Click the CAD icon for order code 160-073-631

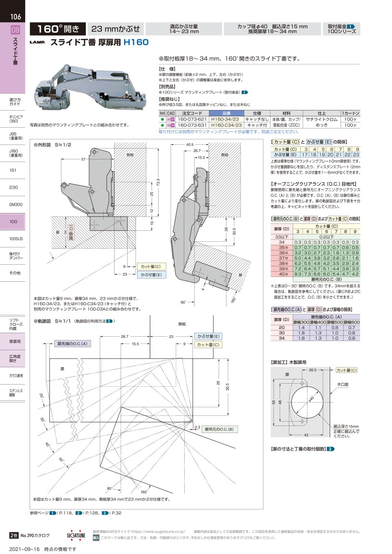171,125
